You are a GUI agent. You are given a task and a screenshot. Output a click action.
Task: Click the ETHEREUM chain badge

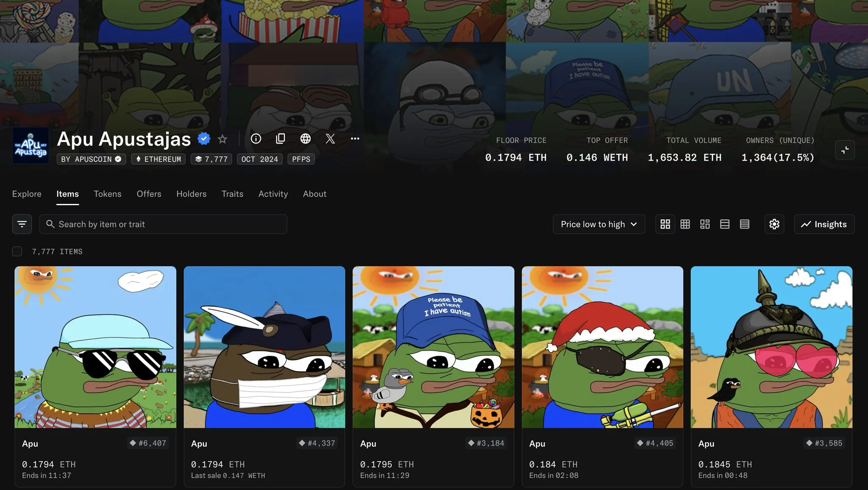click(158, 159)
